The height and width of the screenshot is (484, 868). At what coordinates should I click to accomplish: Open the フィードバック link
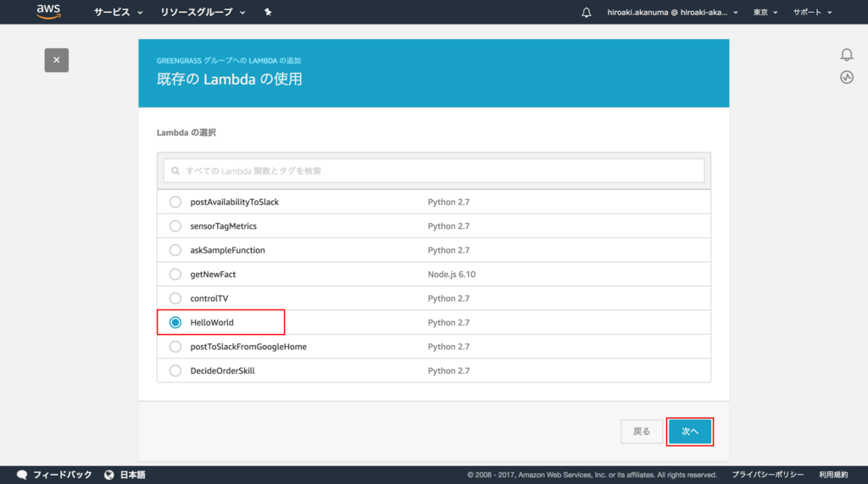click(62, 475)
